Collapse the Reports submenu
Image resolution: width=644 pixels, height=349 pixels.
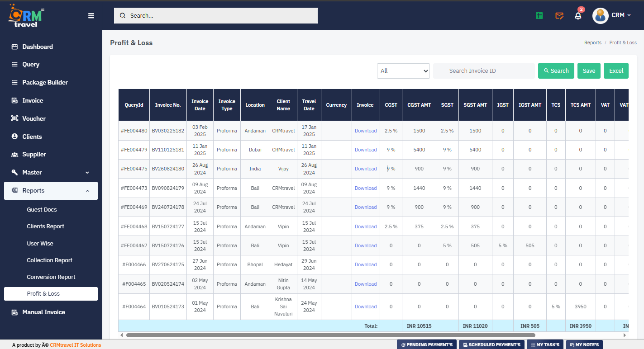coord(87,190)
